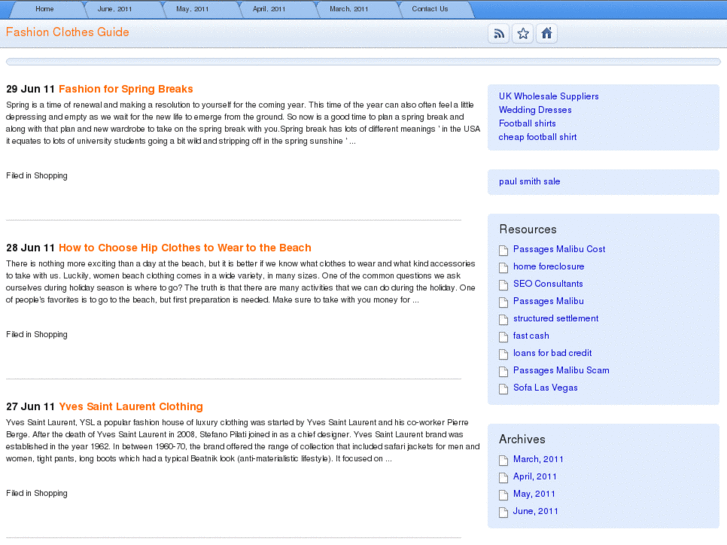Viewport: 727px width, 545px height.
Task: Switch to the May, 2011 tab
Action: point(192,9)
